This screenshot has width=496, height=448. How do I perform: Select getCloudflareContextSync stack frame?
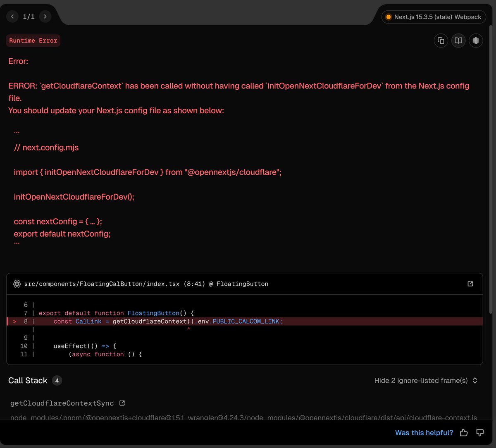62,403
